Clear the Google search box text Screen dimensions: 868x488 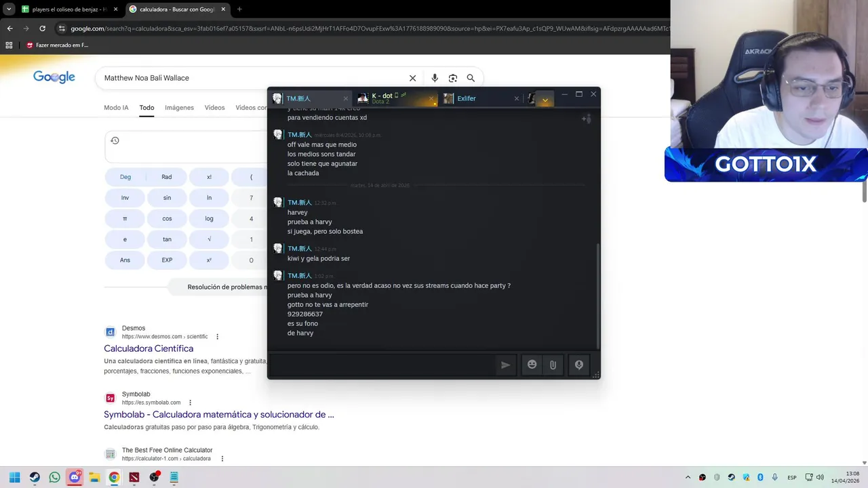coord(412,78)
